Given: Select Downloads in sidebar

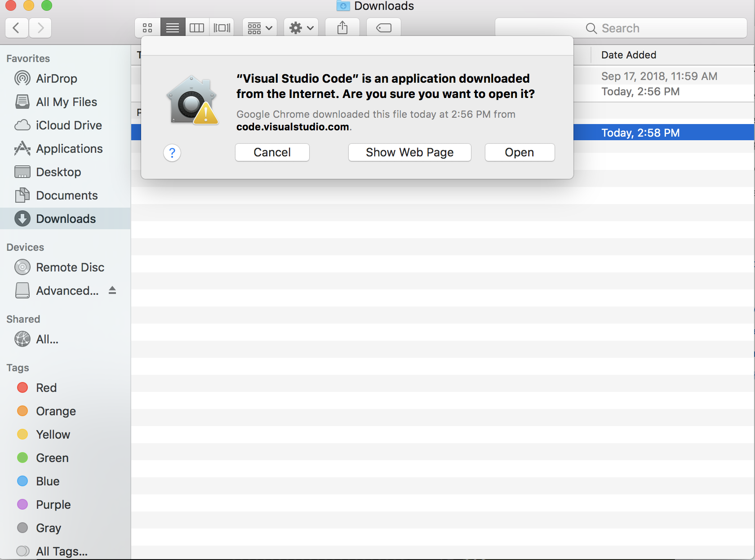Looking at the screenshot, I should [65, 219].
